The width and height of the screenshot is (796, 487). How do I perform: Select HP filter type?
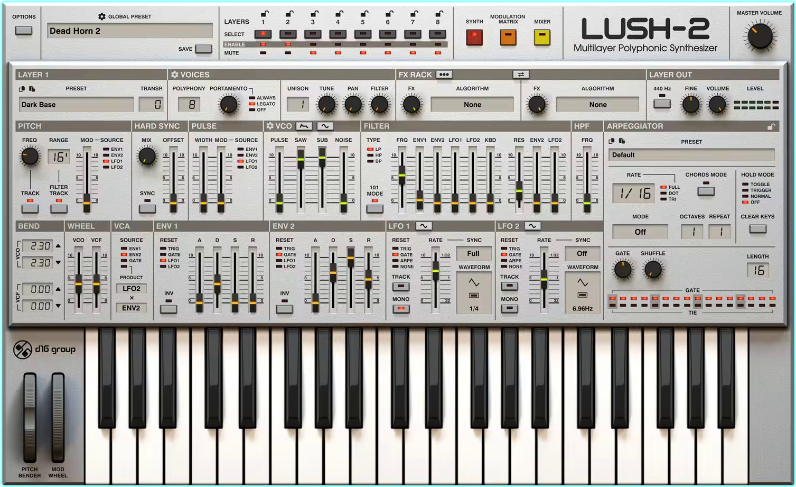click(x=375, y=155)
